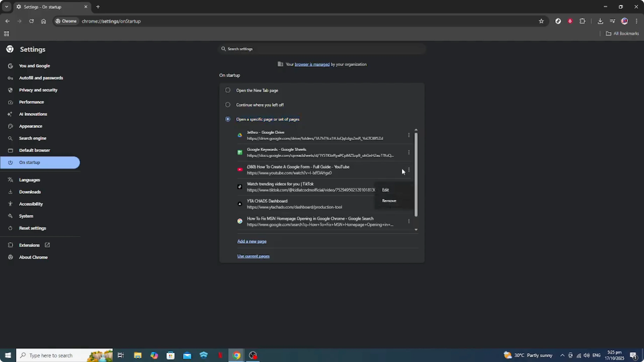Open the browser is managed link

click(312, 65)
